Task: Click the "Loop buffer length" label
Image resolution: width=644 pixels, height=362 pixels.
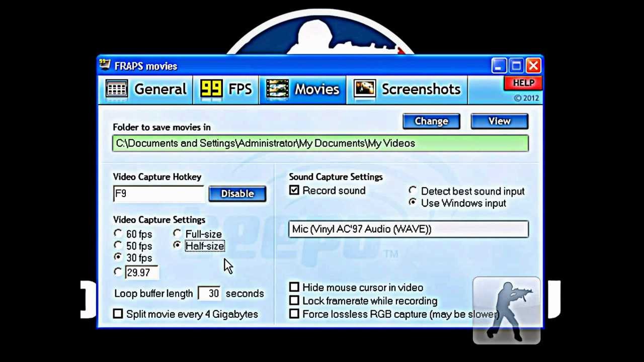Action: click(x=153, y=294)
